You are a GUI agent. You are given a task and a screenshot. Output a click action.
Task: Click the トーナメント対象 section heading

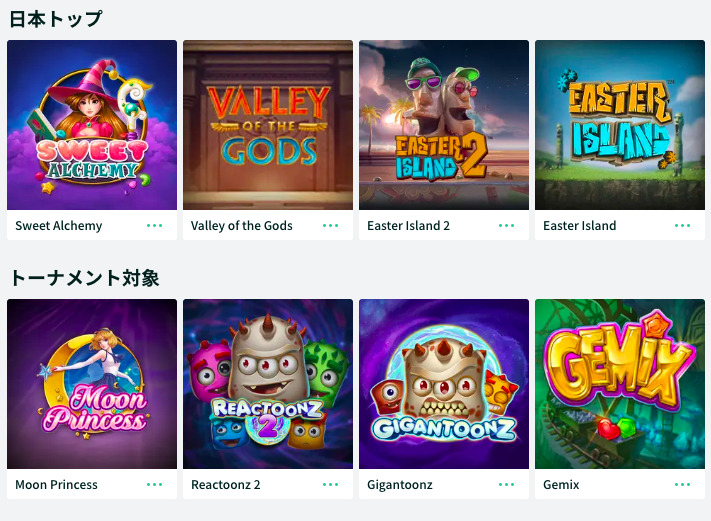tap(85, 278)
